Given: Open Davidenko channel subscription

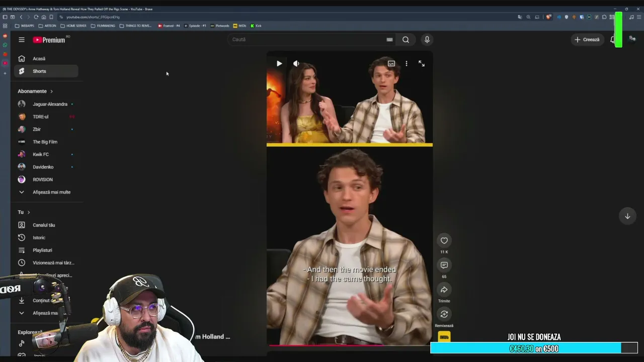Looking at the screenshot, I should click(x=46, y=167).
